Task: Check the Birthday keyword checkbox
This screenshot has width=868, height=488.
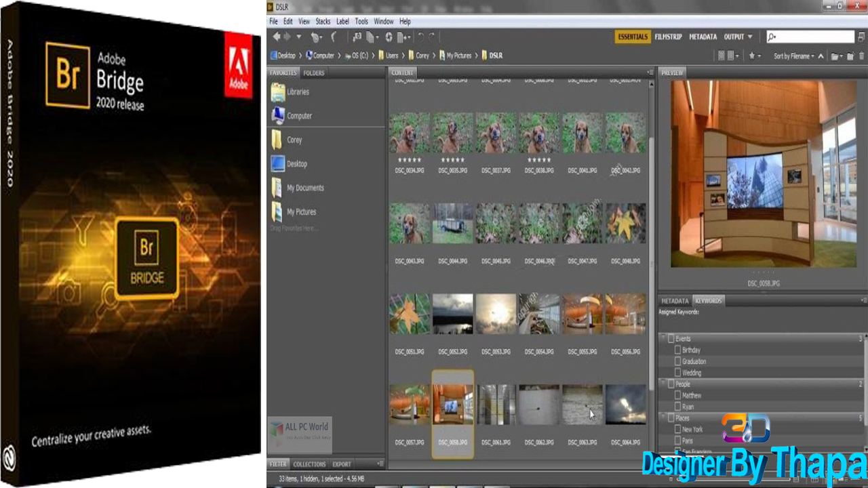Action: (677, 350)
